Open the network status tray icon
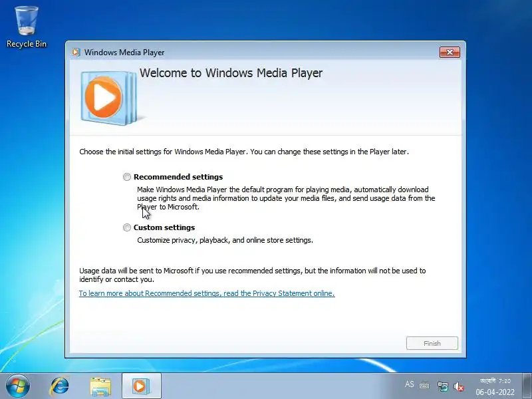 [442, 386]
